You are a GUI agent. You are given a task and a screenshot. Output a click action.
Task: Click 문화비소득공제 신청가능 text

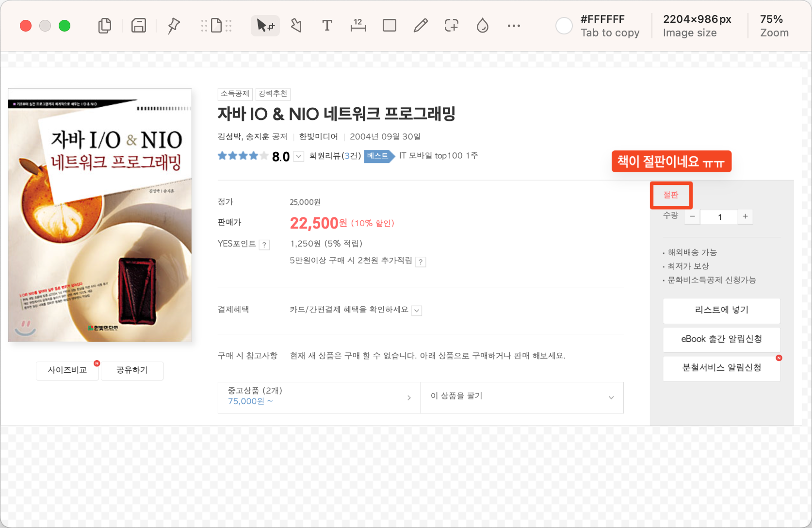pyautogui.click(x=712, y=280)
